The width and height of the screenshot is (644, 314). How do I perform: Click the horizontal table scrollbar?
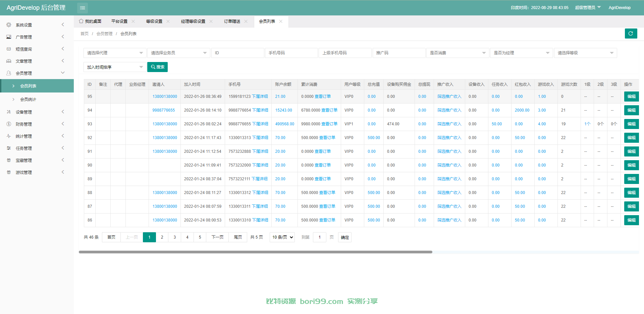coord(256,252)
